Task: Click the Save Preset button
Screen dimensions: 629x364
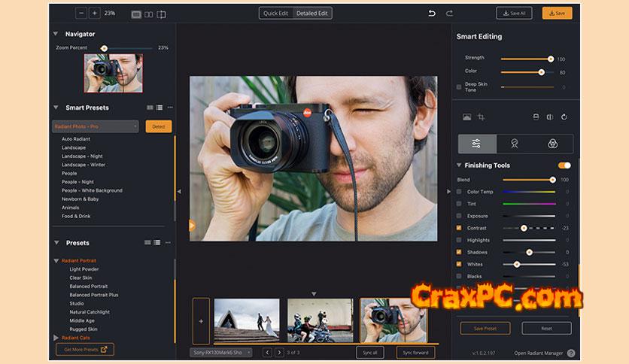Action: pyautogui.click(x=485, y=328)
